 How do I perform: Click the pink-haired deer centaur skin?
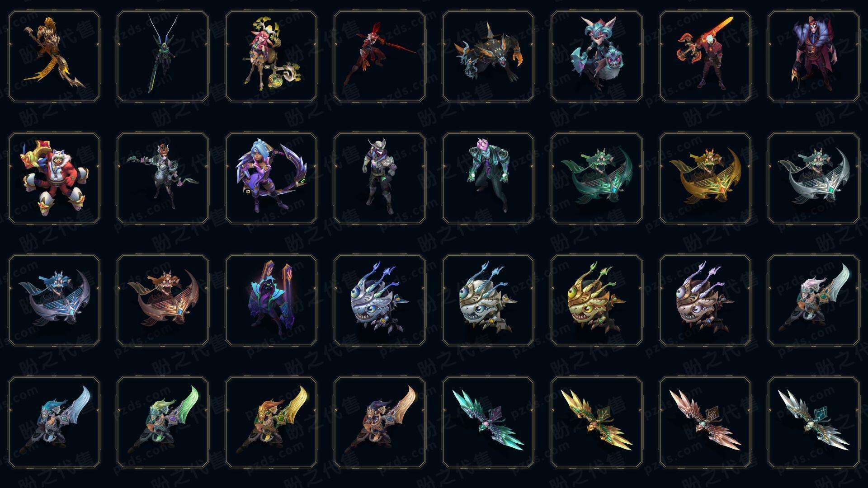[x=271, y=56]
